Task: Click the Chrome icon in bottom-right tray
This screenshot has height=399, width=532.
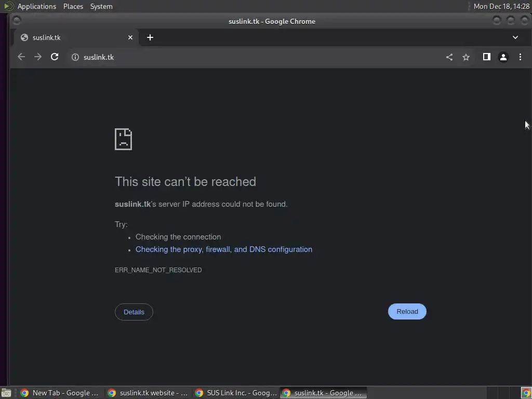Action: tap(526, 393)
